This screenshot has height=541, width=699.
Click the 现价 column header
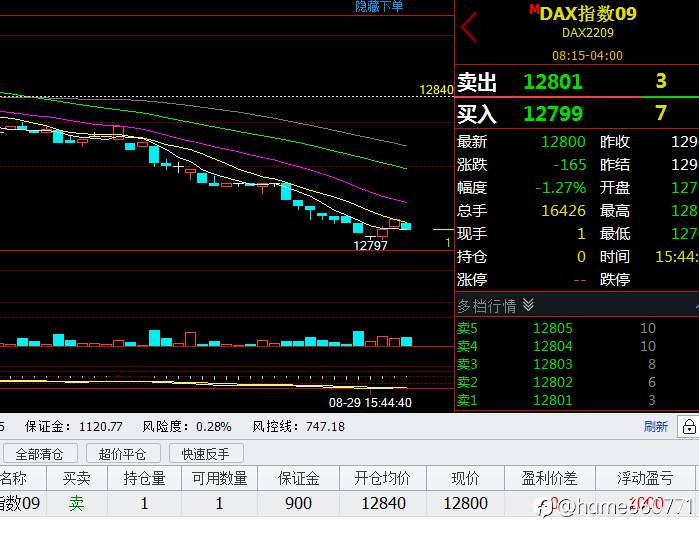(x=465, y=479)
